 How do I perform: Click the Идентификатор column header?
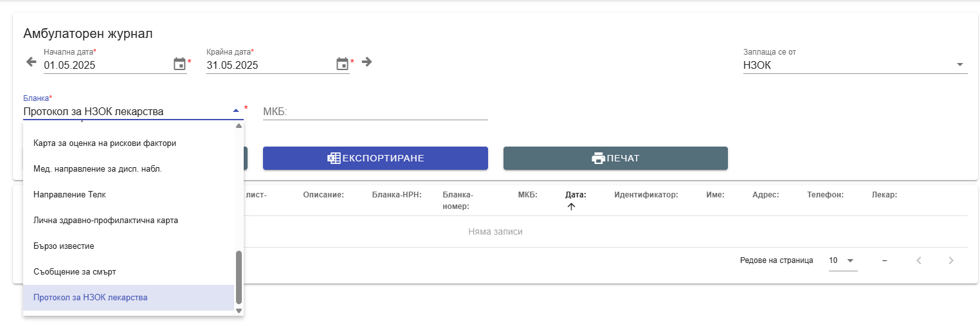coord(646,195)
